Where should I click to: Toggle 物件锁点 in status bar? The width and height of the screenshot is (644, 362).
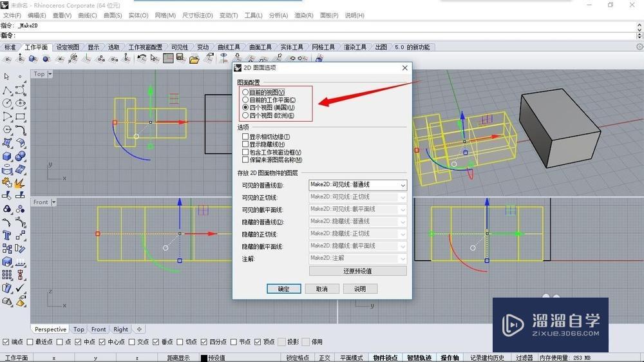(385, 358)
